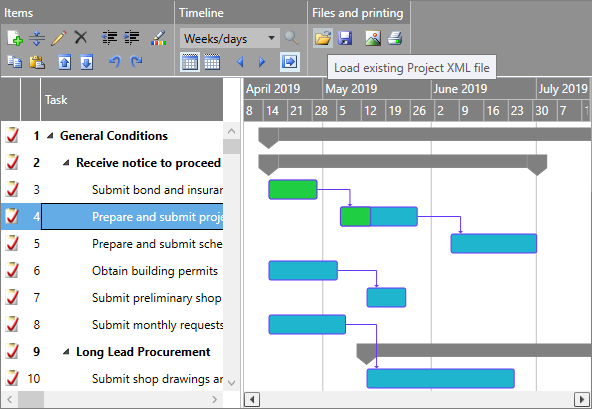This screenshot has width=592, height=409.
Task: Click the Gantt bar for task 5
Action: (494, 243)
